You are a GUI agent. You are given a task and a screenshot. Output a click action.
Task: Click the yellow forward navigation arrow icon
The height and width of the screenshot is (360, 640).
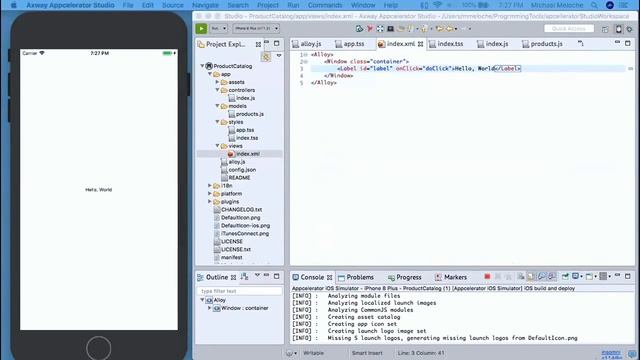point(450,29)
